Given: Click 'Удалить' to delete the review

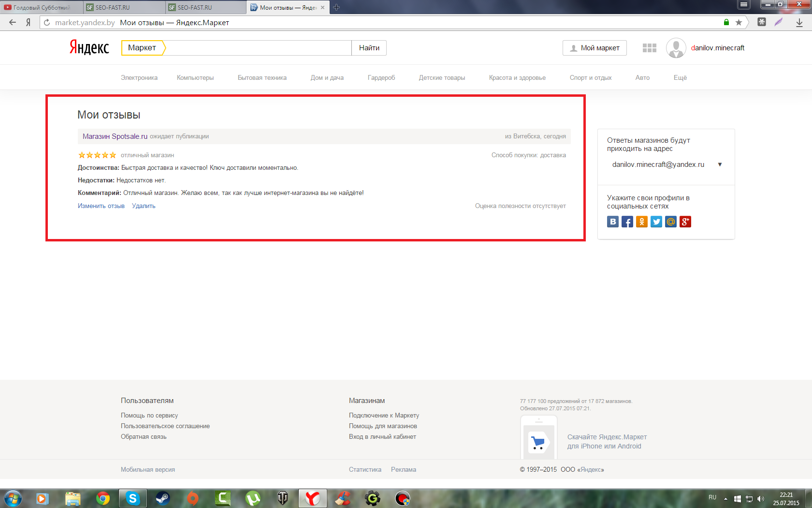Looking at the screenshot, I should (x=144, y=206).
